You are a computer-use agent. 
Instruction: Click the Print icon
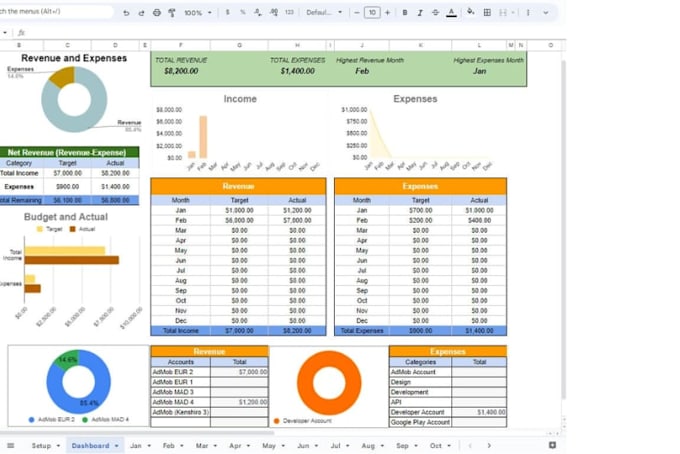coord(157,13)
